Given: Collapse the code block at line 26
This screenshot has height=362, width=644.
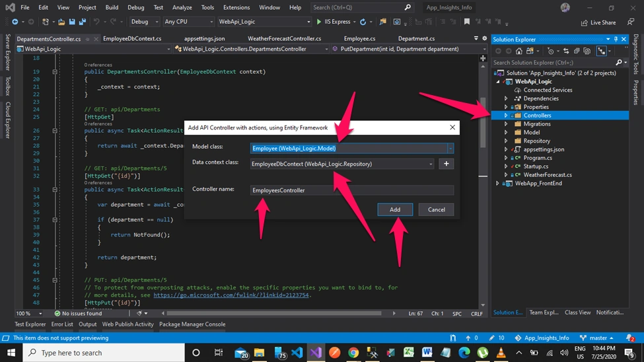Looking at the screenshot, I should click(55, 131).
